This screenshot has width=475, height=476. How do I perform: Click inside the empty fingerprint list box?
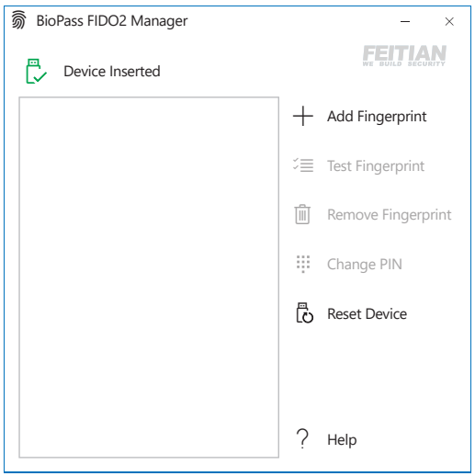tap(149, 278)
